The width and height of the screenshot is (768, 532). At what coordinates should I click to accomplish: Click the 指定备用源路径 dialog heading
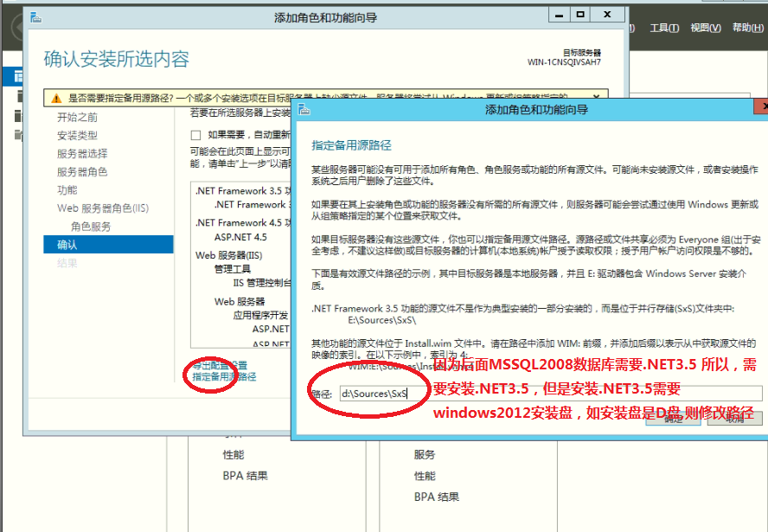352,145
